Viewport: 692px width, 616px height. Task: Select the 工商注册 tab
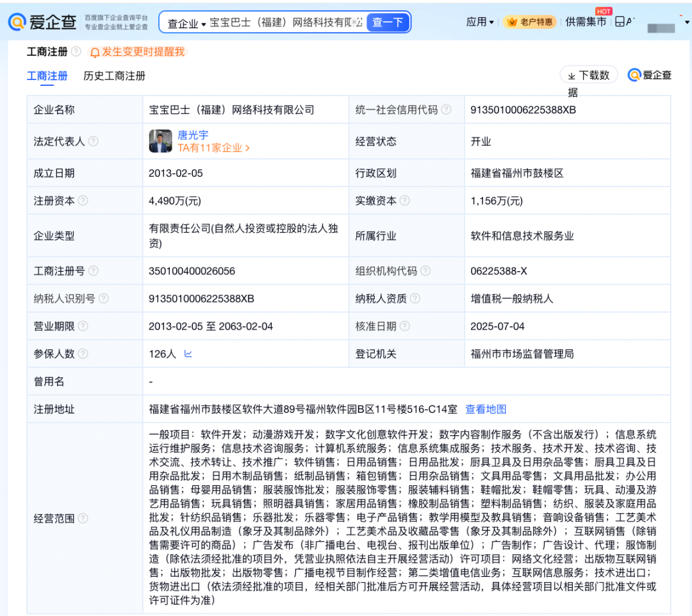click(x=48, y=76)
